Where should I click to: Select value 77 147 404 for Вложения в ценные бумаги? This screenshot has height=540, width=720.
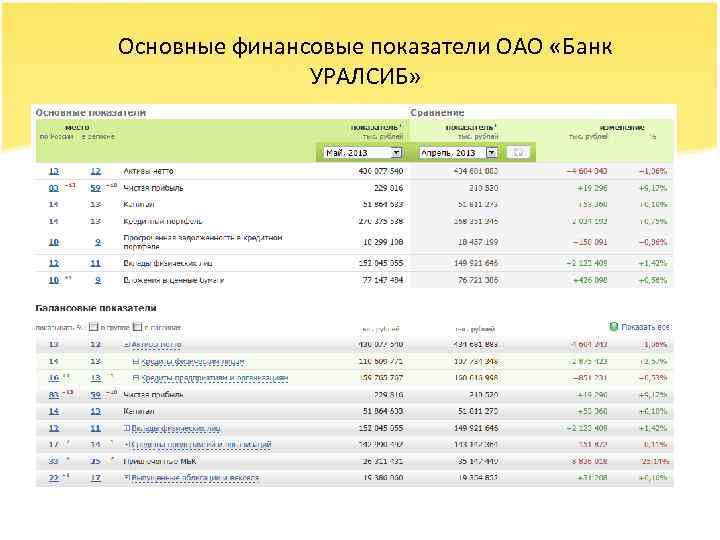click(382, 280)
